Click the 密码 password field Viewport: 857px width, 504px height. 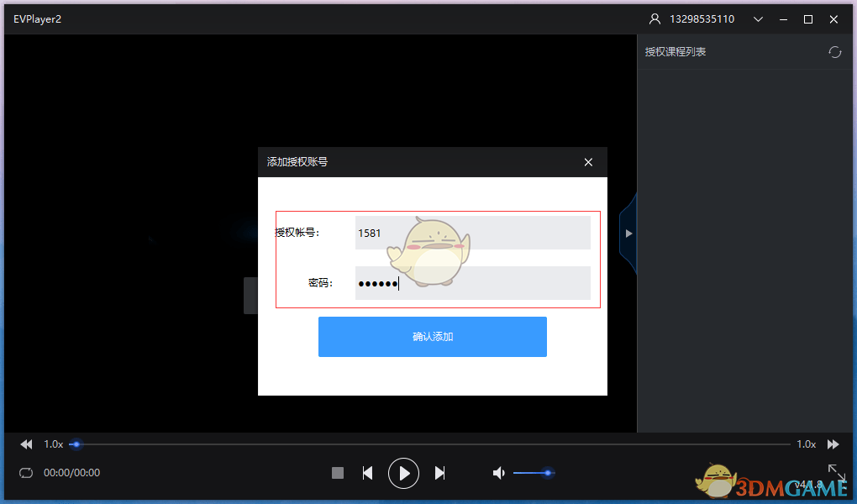[x=472, y=283]
